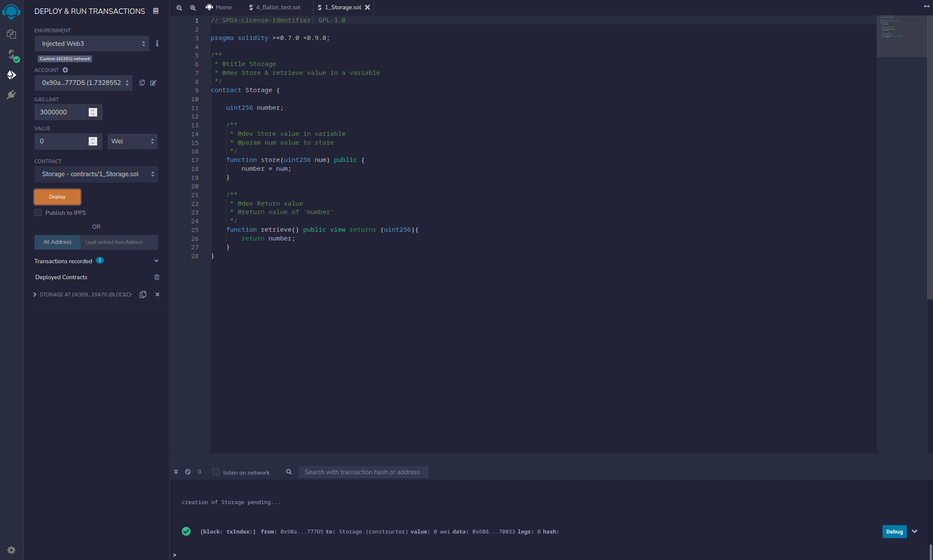Increment the gas limit value
This screenshot has height=560, width=933.
coord(92,109)
